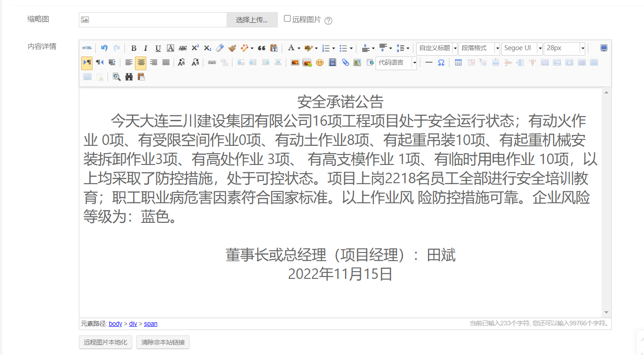Click the help icon beside 远程图片

pos(328,21)
